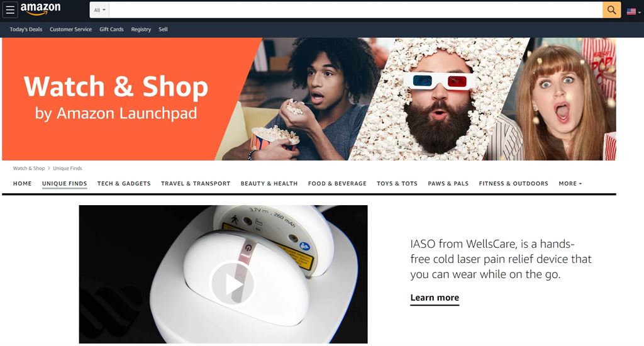
Task: Play the IASO product video
Action: coord(231,284)
